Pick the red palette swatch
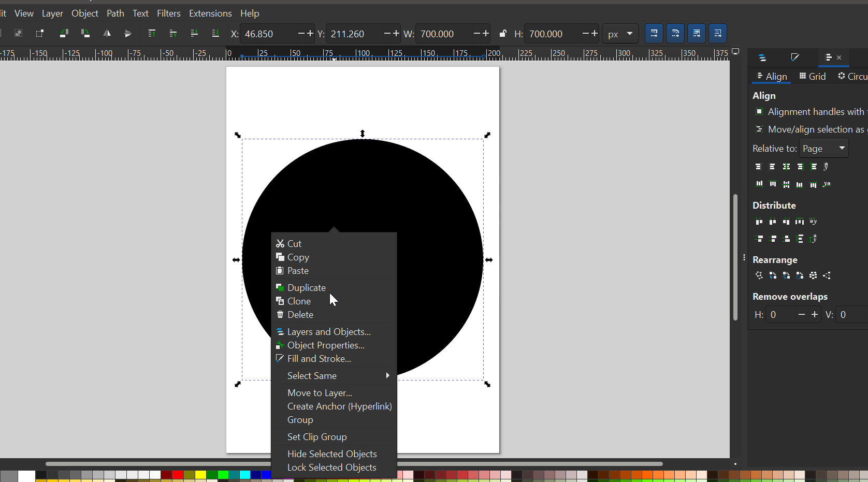Viewport: 868px width, 482px height. [x=178, y=475]
